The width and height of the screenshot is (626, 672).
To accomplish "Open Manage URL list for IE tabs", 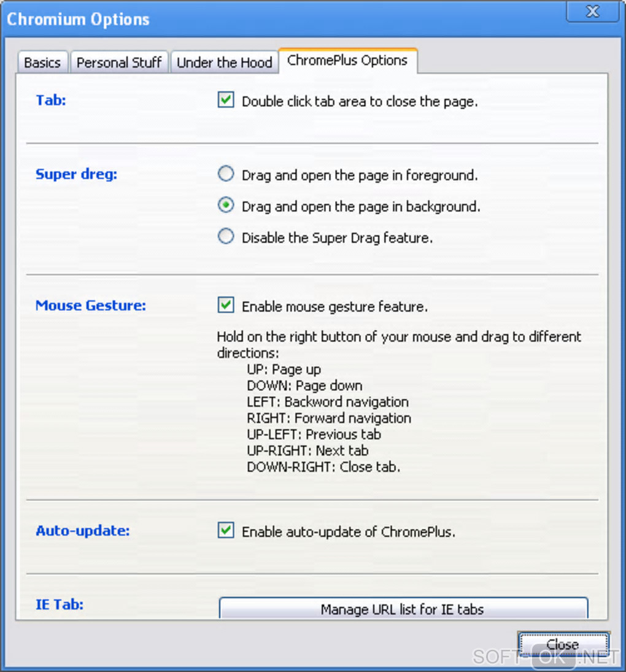I will (403, 609).
